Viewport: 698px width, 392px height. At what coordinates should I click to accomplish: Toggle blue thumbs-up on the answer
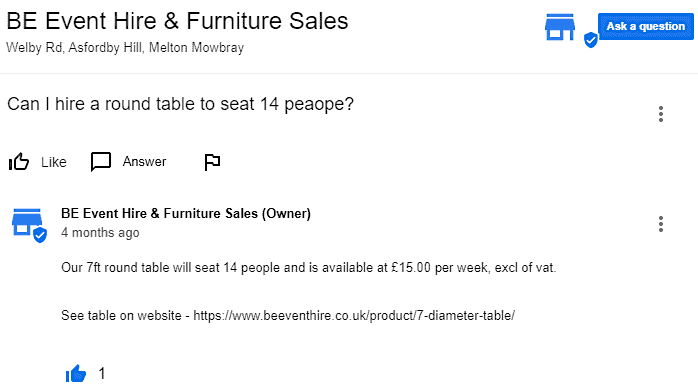point(76,373)
